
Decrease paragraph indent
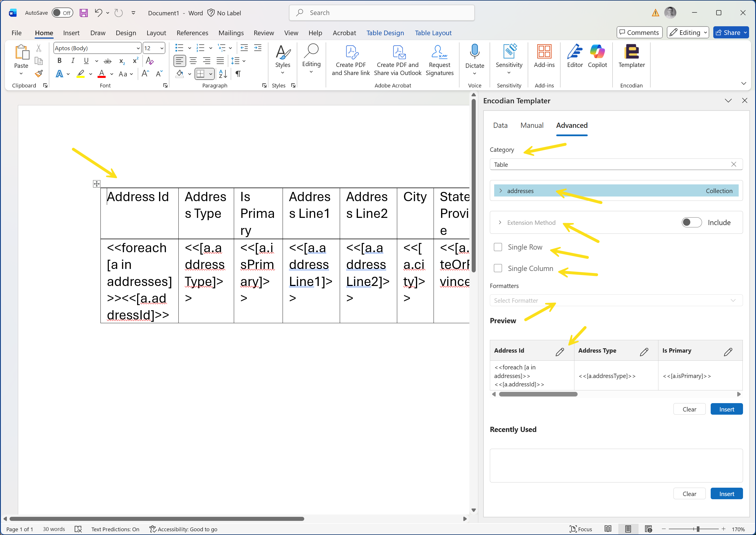pos(244,48)
